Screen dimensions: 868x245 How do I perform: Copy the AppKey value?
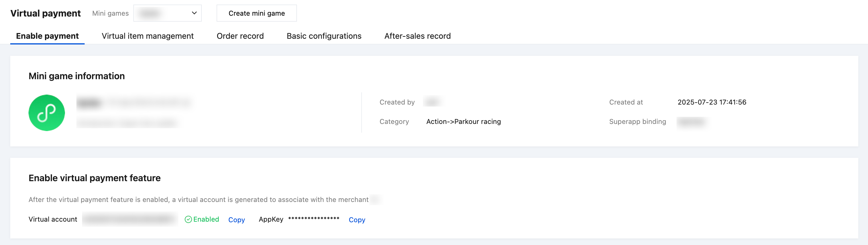(356, 220)
